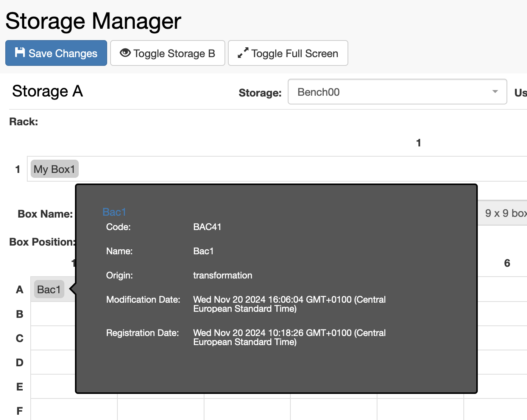The width and height of the screenshot is (527, 420).
Task: Click row label C in box grid
Action: click(x=20, y=338)
